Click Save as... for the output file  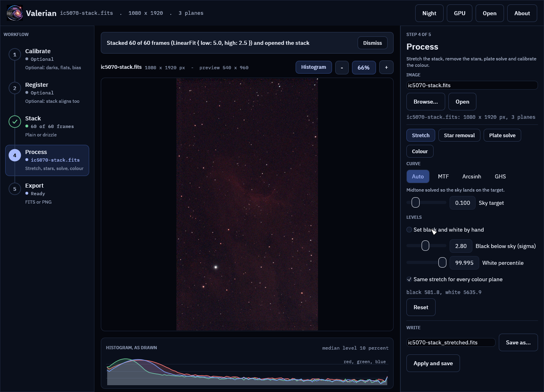pyautogui.click(x=518, y=342)
